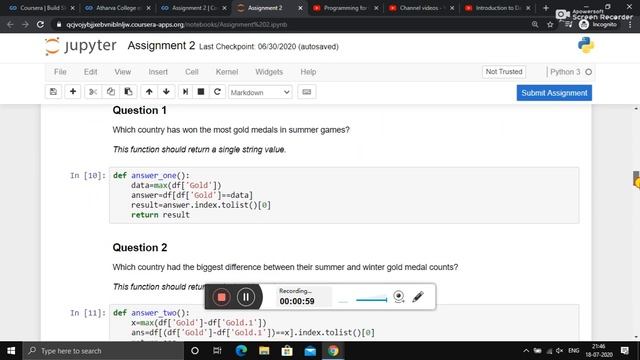Open the ENG language indicator
The height and width of the screenshot is (360, 640).
tap(573, 351)
